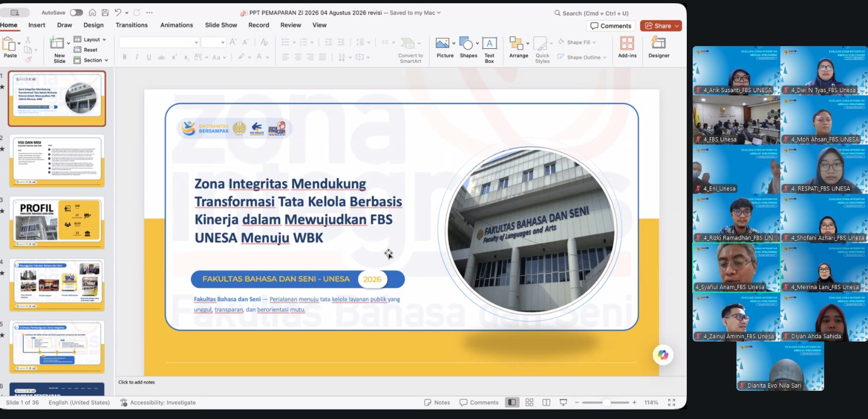Screen dimensions: 868x419
Task: Toggle Subscript formatting
Action: click(x=186, y=57)
